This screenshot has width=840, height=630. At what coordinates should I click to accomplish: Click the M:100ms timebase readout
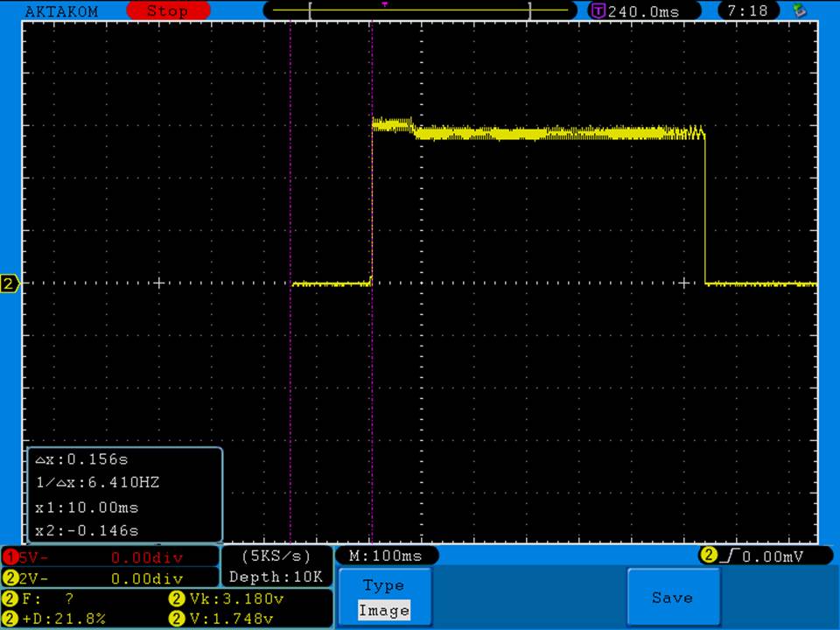tap(386, 556)
